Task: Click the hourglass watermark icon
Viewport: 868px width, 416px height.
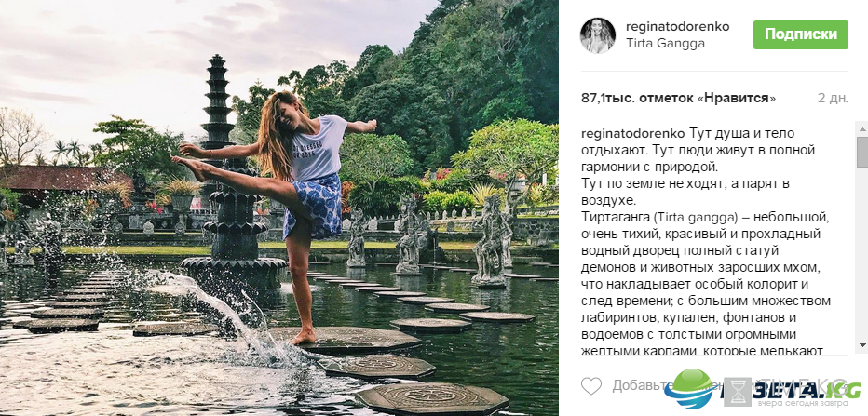Action: [x=738, y=392]
